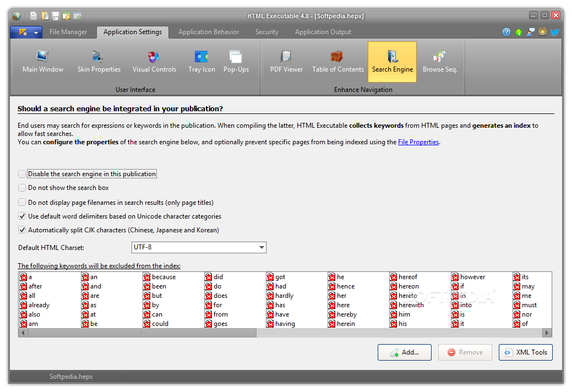
Task: Click the red X icon beside 'does'
Action: 208,296
